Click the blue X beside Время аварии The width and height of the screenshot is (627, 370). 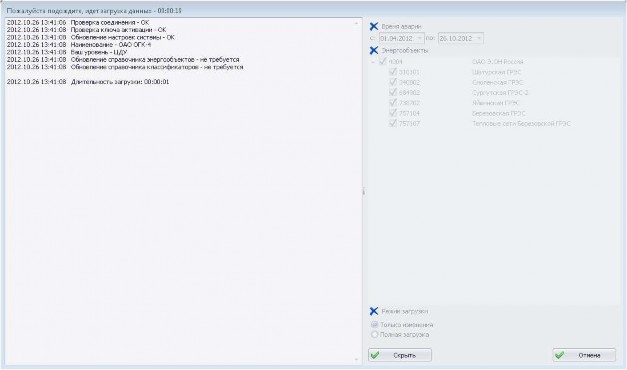click(373, 26)
